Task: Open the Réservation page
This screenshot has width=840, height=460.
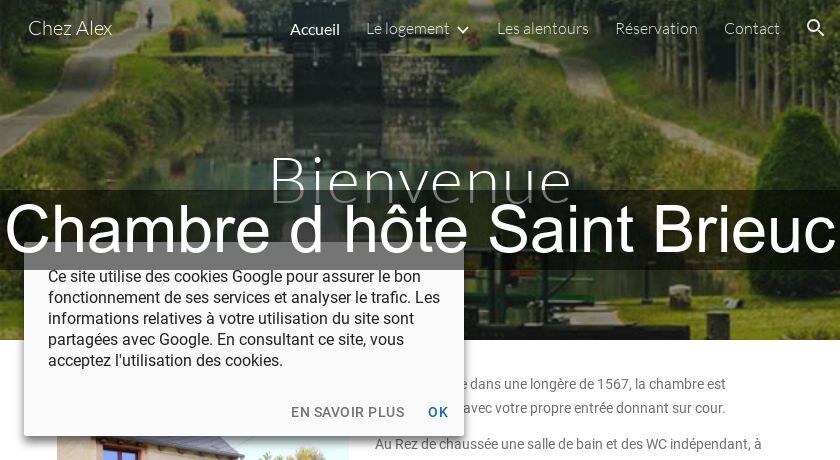Action: [656, 28]
